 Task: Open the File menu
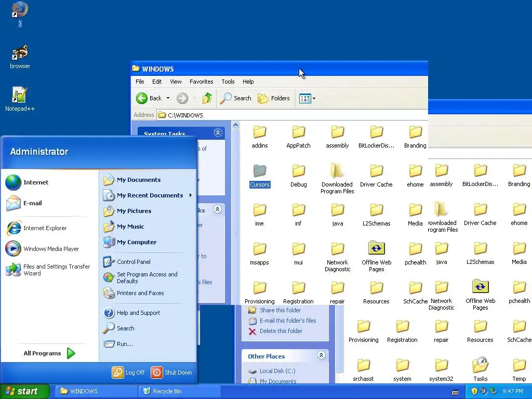[x=140, y=82]
